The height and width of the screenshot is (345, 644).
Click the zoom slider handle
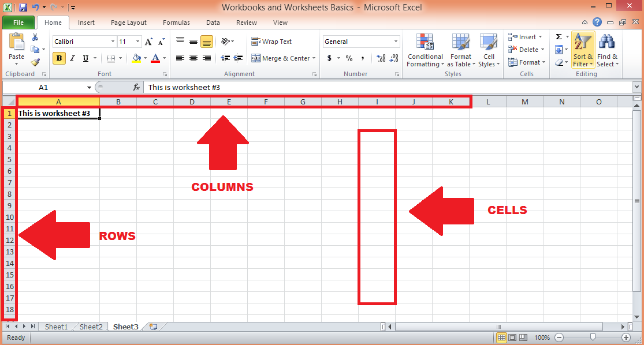coord(593,337)
